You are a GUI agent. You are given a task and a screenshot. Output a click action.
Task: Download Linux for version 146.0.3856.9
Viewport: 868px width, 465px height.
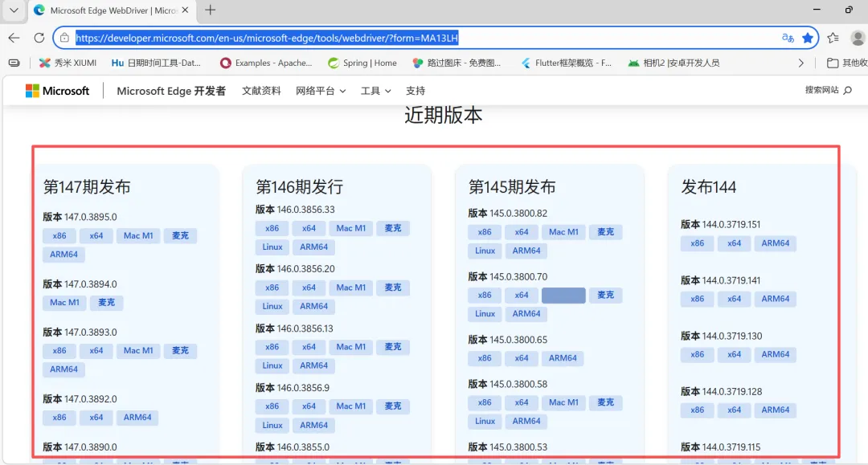[x=272, y=425]
